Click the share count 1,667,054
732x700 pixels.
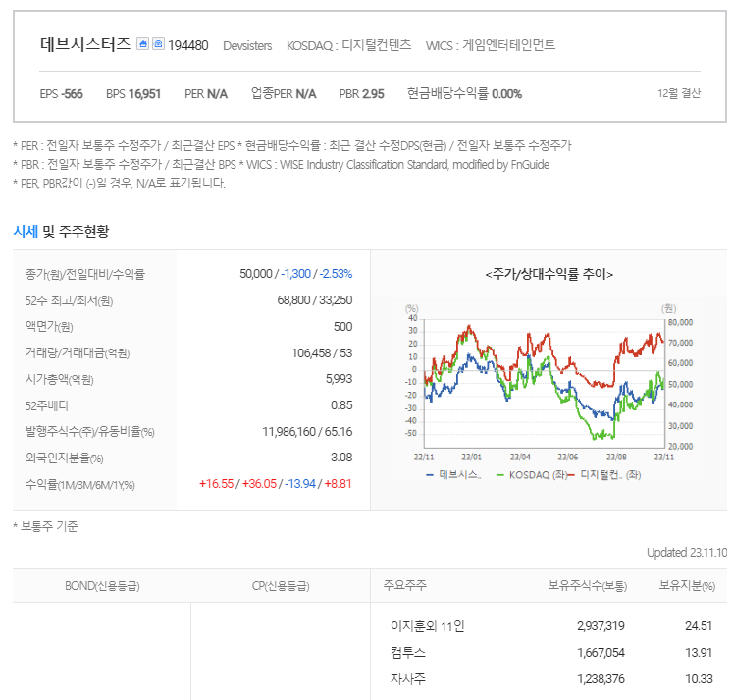(x=601, y=652)
